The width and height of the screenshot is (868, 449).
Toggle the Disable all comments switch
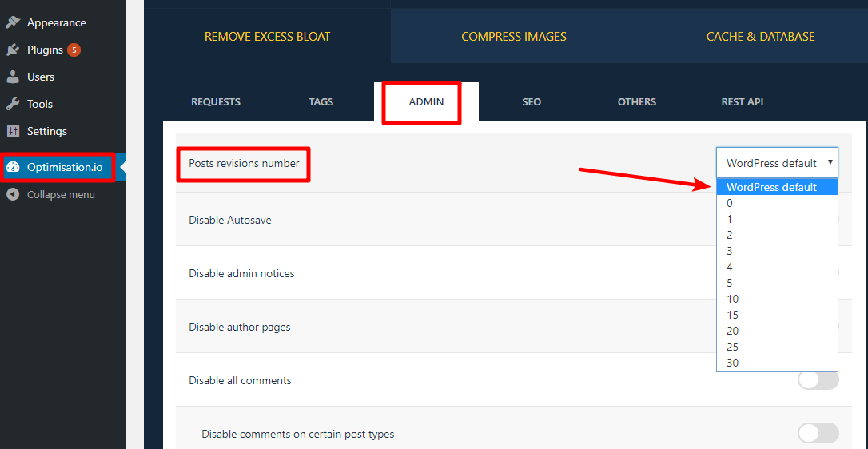(818, 380)
